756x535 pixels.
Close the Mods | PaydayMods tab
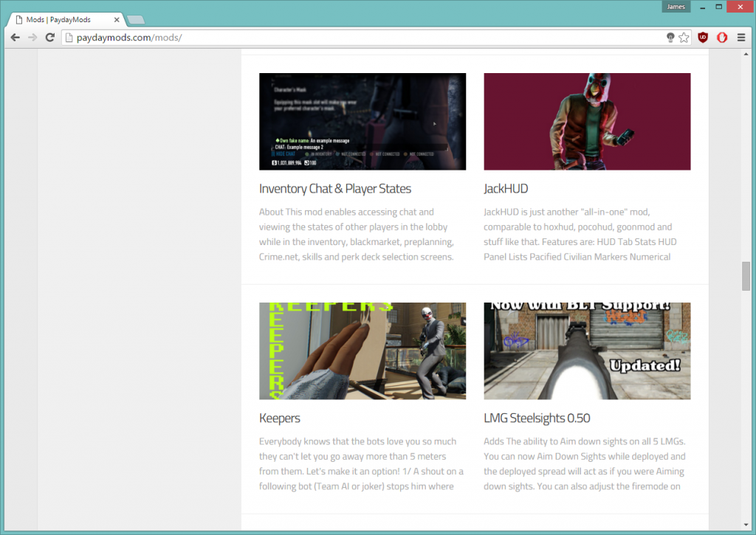(x=117, y=20)
